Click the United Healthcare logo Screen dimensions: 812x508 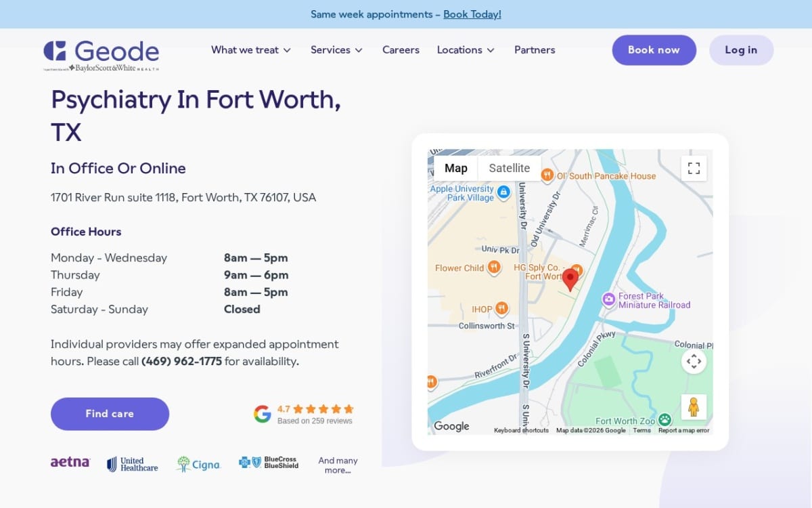[133, 464]
